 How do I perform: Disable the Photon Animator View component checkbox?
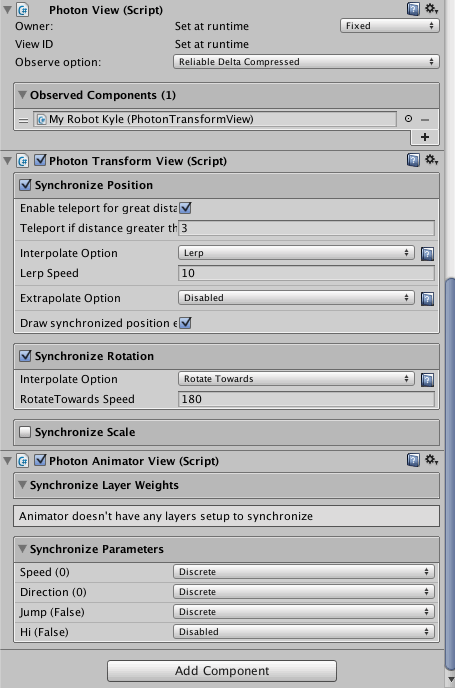click(40, 460)
